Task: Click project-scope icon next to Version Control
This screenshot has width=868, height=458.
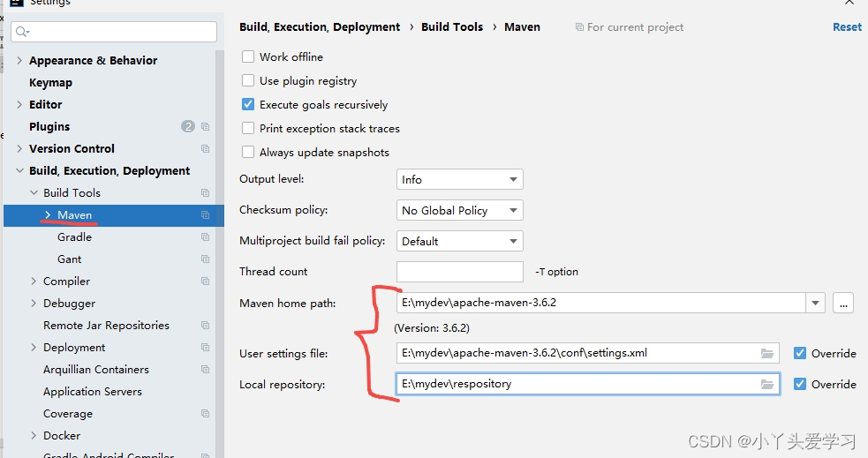Action: (x=206, y=149)
